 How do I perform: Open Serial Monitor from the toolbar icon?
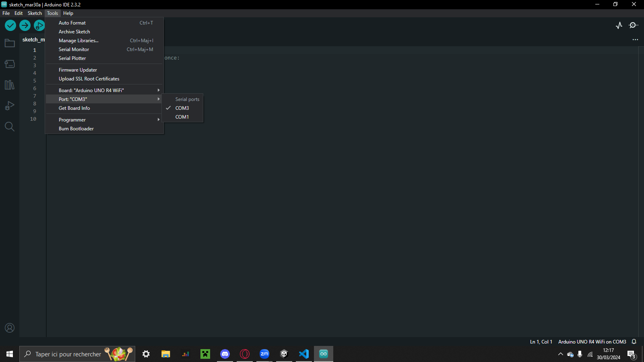tap(634, 25)
